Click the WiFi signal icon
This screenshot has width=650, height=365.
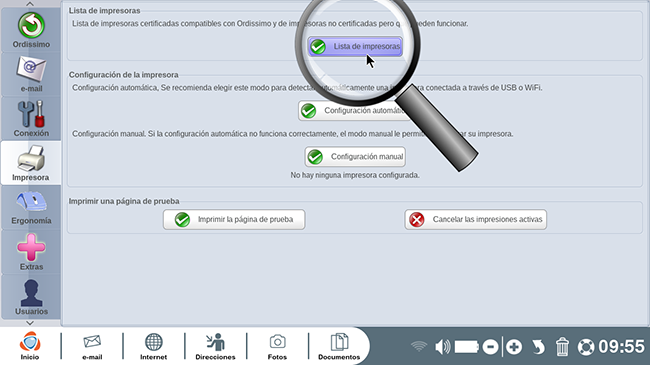pos(419,346)
